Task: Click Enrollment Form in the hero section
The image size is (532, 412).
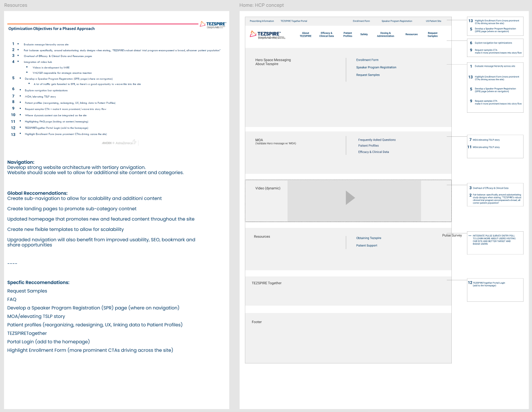Action: (367, 60)
